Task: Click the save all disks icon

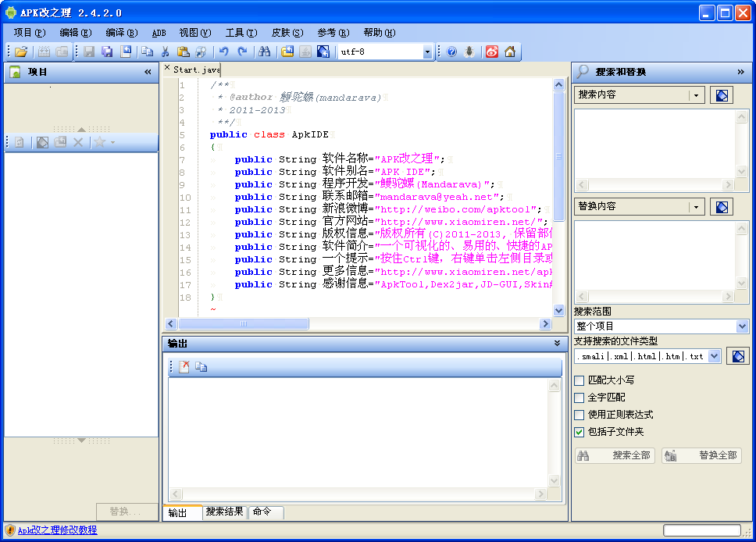Action: [x=107, y=52]
